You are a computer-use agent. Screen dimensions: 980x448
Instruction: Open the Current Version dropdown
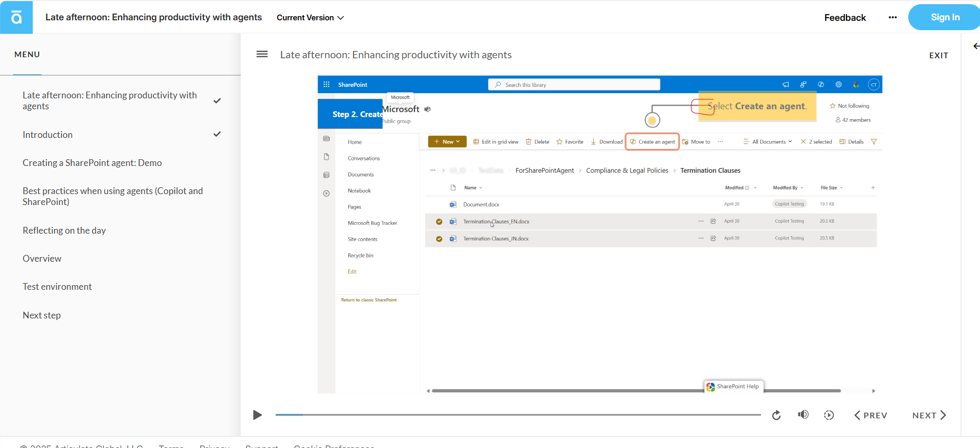tap(310, 18)
